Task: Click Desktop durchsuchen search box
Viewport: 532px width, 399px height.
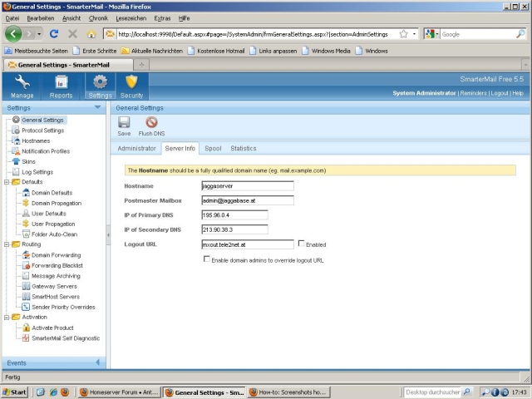Action: [x=432, y=392]
